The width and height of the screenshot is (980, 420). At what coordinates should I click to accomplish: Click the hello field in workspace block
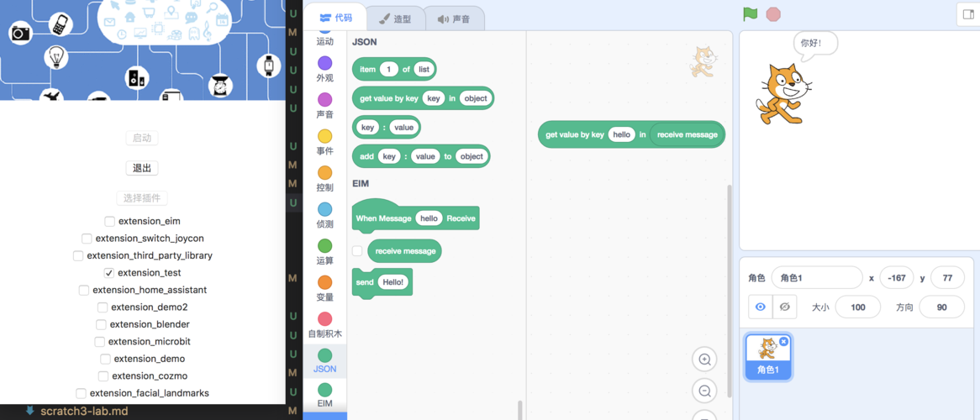click(621, 134)
